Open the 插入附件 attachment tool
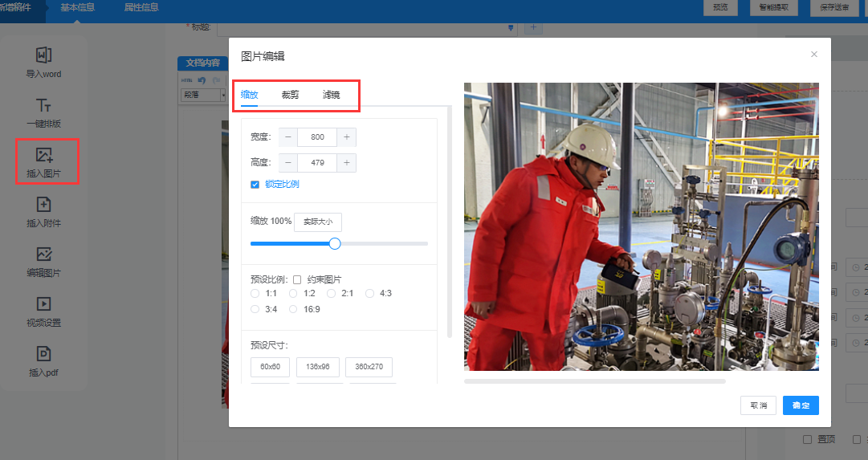 pyautogui.click(x=43, y=205)
